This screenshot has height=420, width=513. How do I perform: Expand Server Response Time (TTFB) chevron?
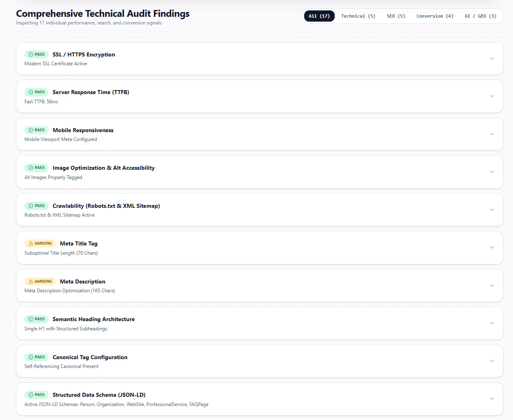tap(492, 96)
